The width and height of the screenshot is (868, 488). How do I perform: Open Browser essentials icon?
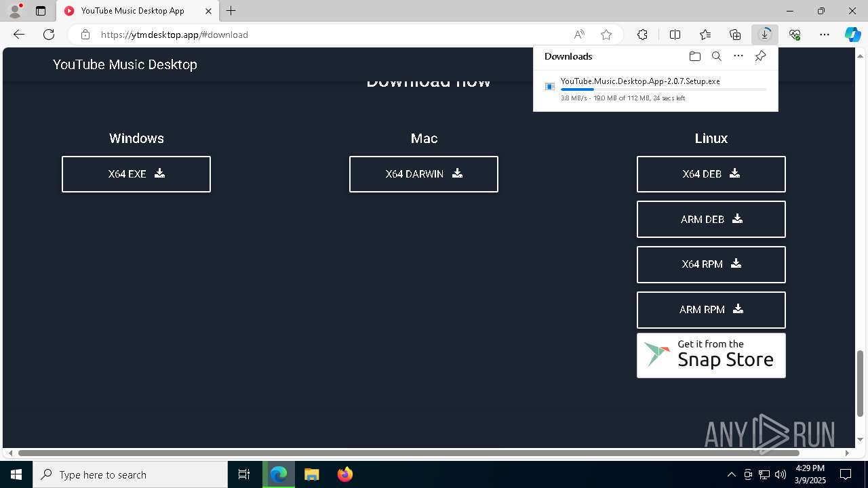[x=795, y=35]
